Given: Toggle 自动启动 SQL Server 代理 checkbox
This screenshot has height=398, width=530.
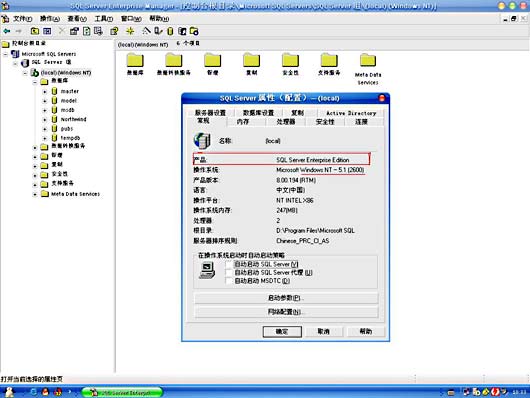Looking at the screenshot, I should pos(229,273).
